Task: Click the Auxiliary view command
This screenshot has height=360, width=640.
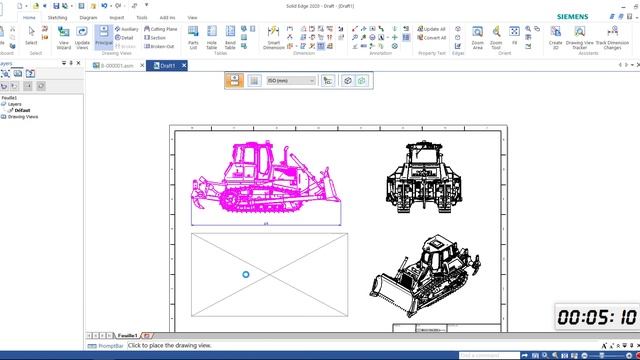Action: click(127, 29)
